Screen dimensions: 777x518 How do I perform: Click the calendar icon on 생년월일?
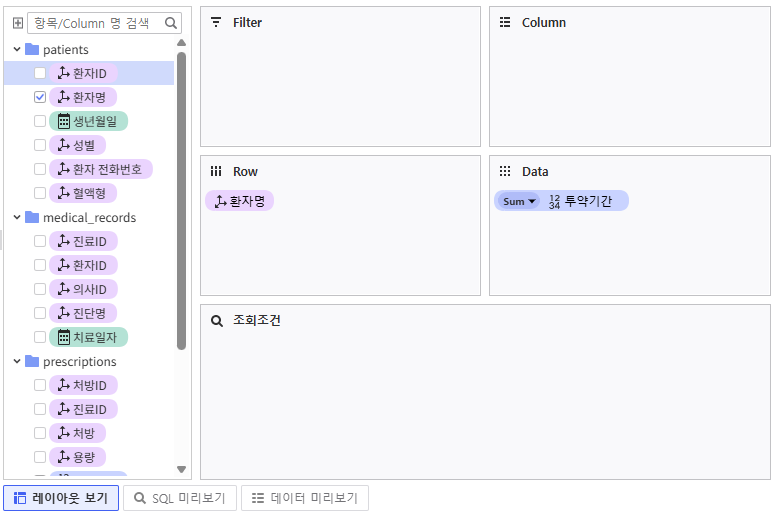click(64, 121)
